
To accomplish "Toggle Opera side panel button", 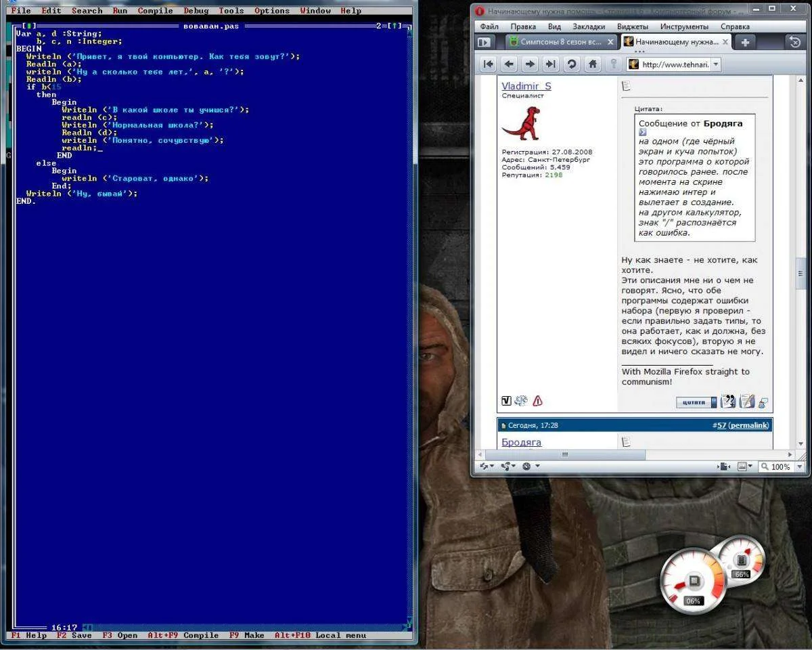I will 484,42.
